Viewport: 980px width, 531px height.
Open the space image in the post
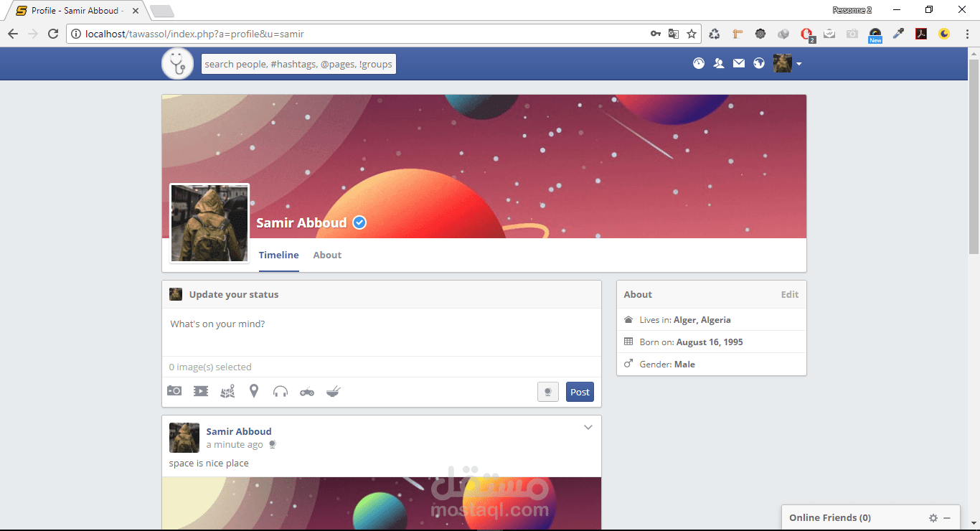coord(382,503)
